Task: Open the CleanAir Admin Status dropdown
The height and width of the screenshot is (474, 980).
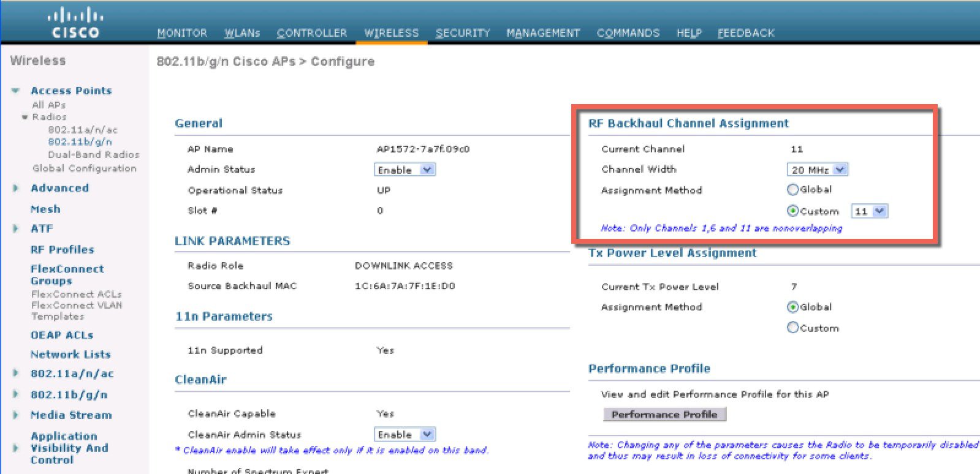Action: (405, 434)
